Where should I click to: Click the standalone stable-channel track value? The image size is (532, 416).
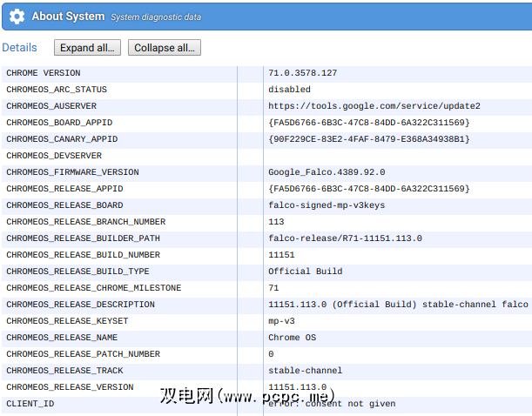pyautogui.click(x=306, y=371)
